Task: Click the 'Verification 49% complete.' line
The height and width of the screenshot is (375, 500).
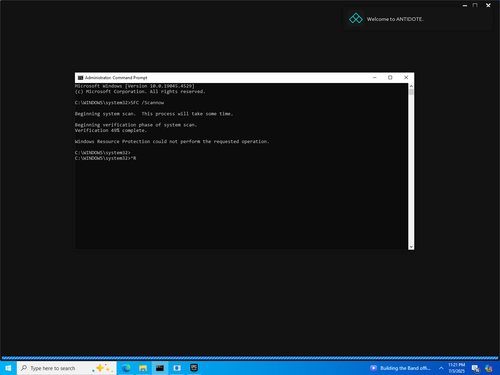Action: pyautogui.click(x=111, y=130)
